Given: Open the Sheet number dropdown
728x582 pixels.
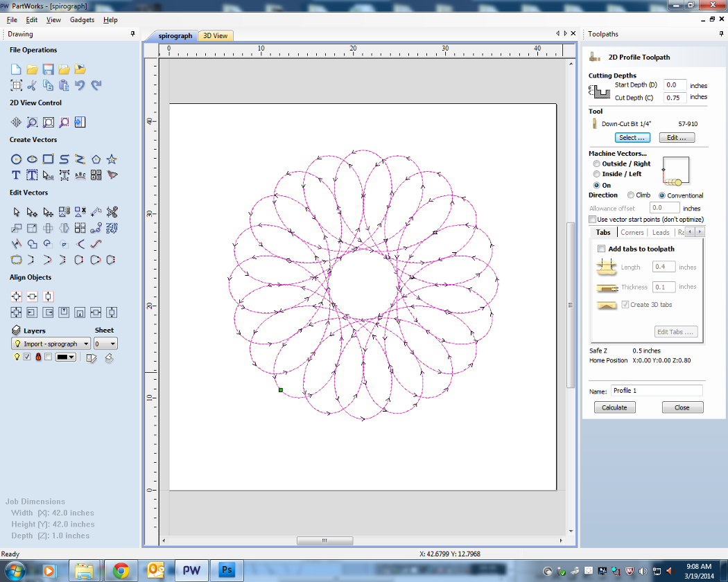Looking at the screenshot, I should pyautogui.click(x=105, y=344).
